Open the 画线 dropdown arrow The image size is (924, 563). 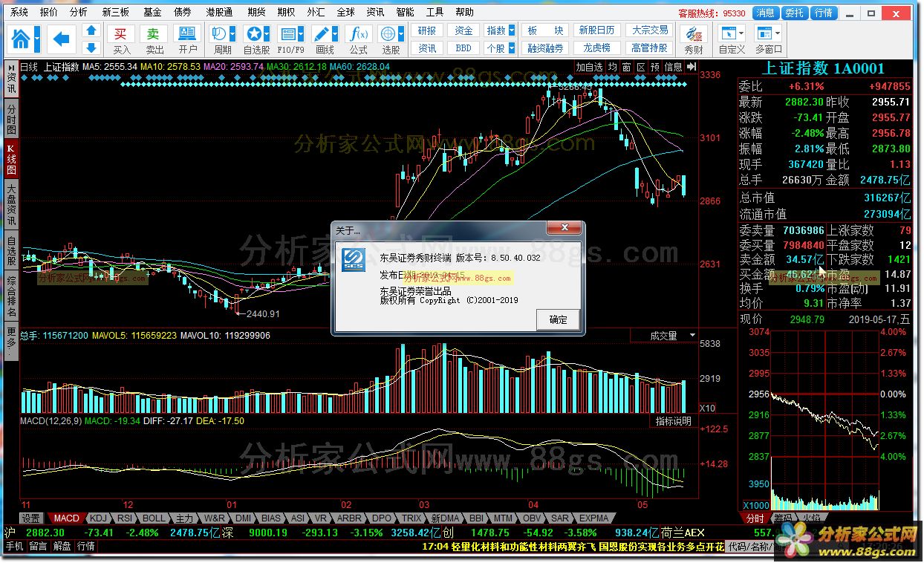tap(335, 34)
